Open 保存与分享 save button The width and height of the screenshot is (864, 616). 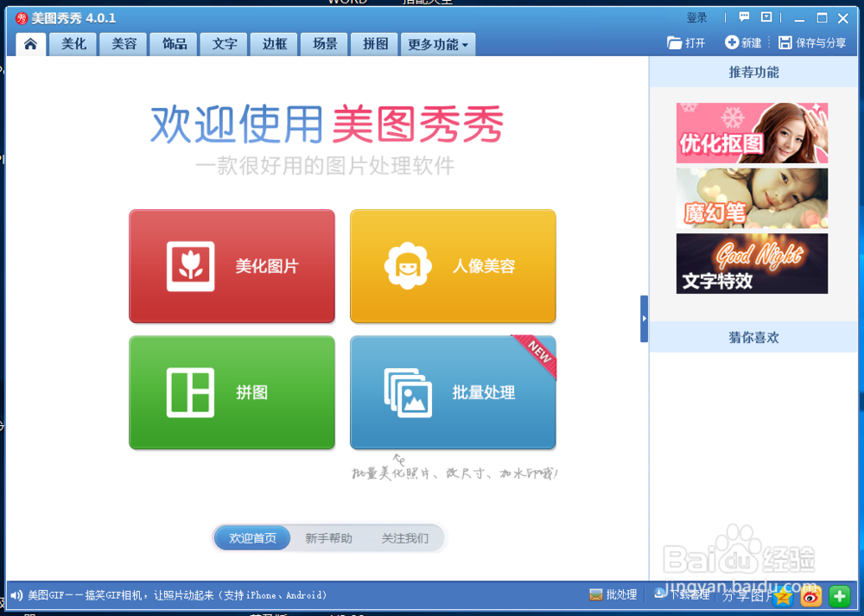(812, 43)
